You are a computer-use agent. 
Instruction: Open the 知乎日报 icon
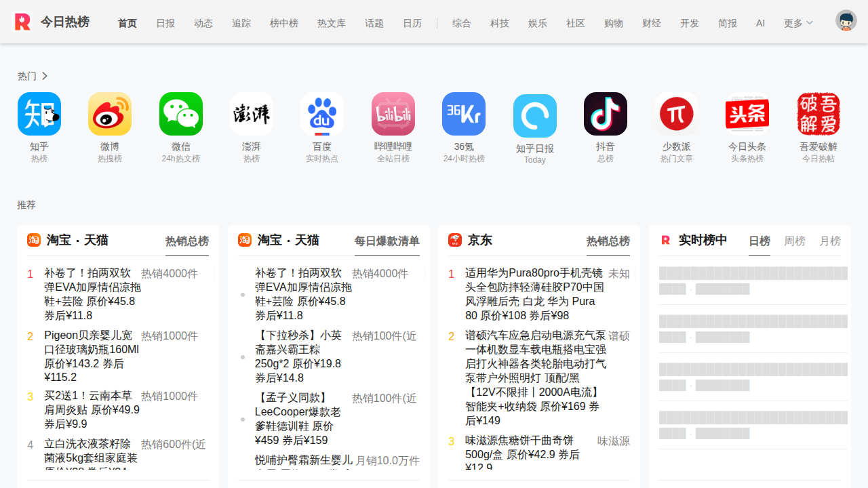(535, 116)
